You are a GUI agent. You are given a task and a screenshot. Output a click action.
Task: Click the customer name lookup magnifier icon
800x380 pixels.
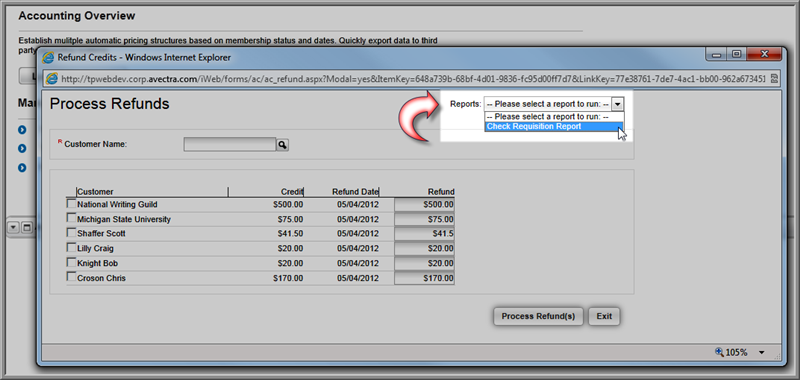point(282,145)
